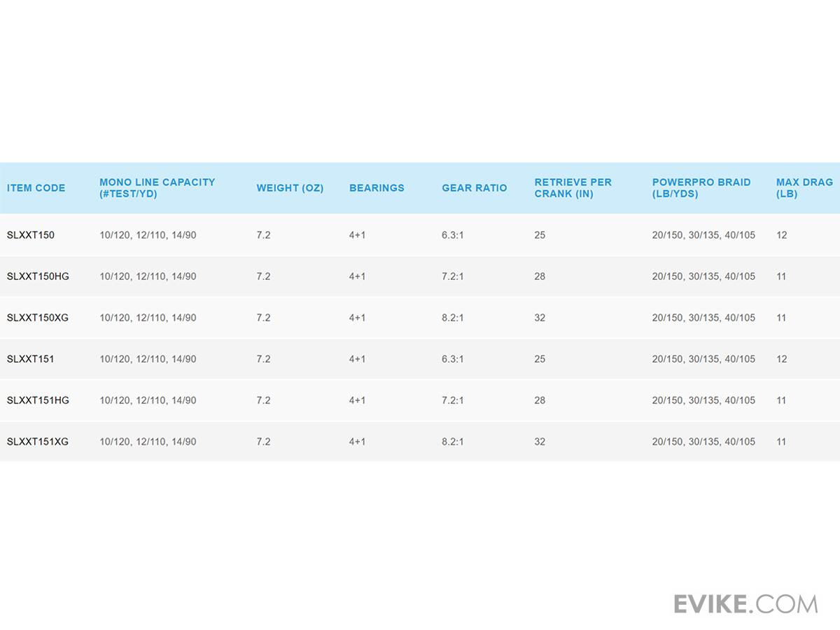Click the BEARINGS column header
840x630 pixels.
[377, 188]
